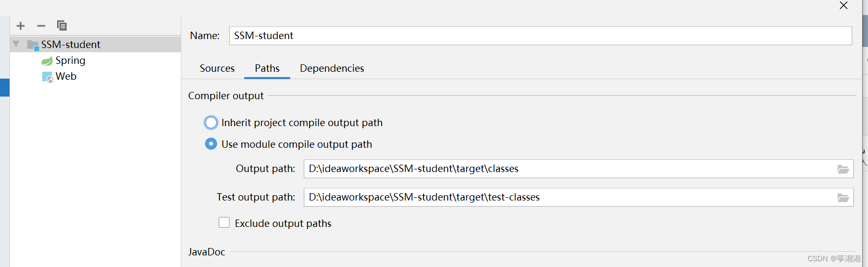Select the Paths tab
868x267 pixels.
point(267,69)
